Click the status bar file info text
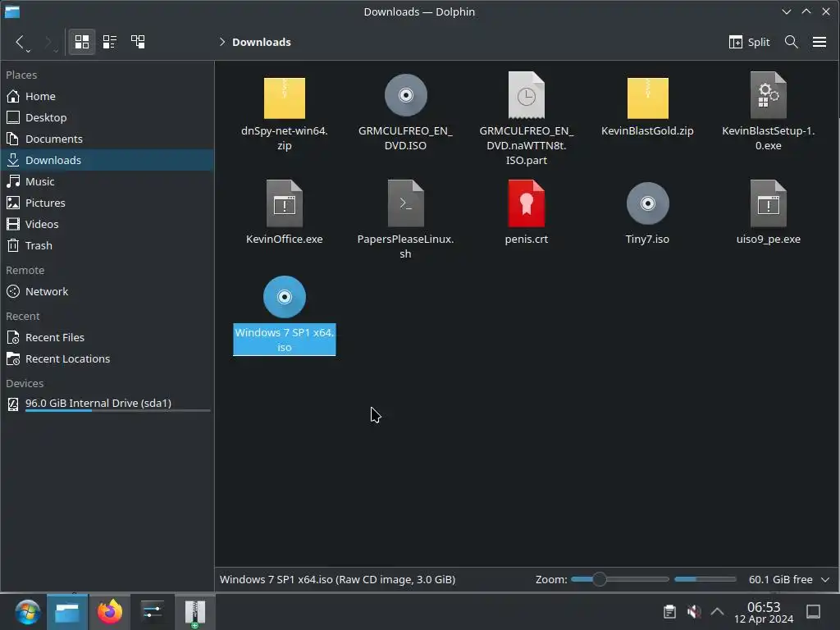This screenshot has width=840, height=630. point(337,579)
